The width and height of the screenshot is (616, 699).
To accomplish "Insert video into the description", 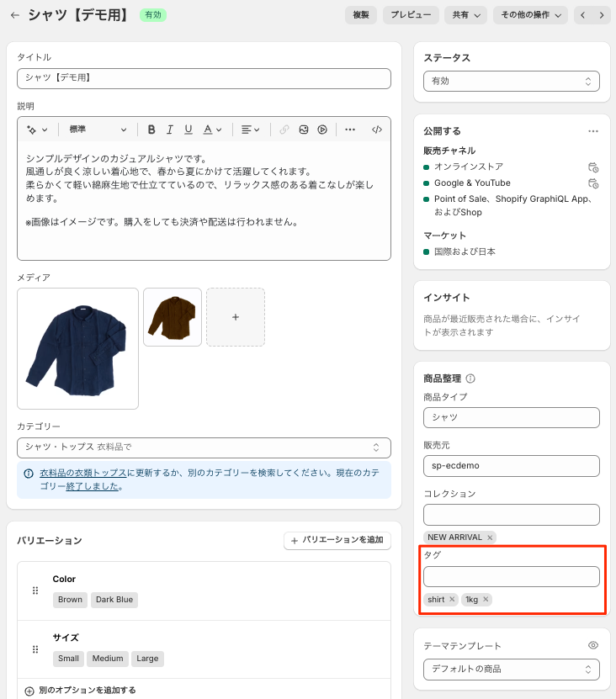I will tap(322, 130).
